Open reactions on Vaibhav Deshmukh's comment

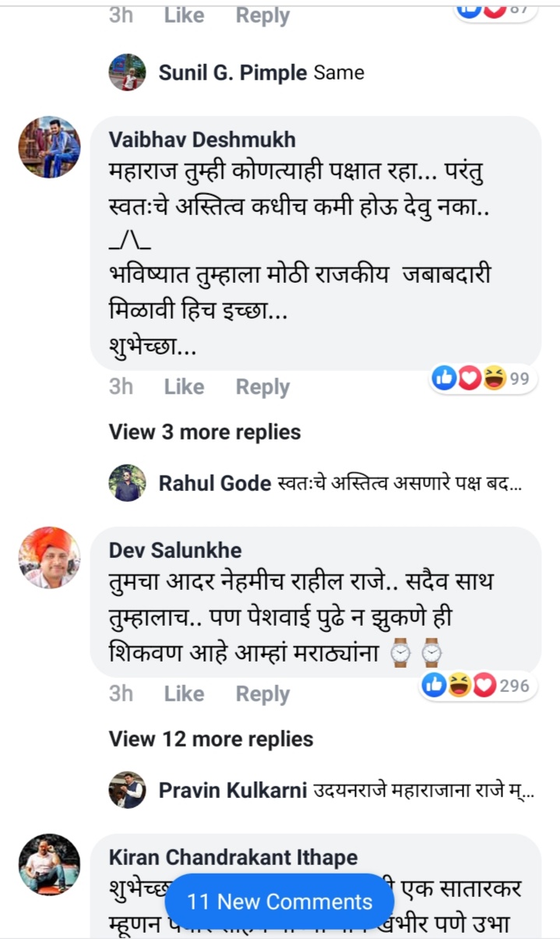(483, 379)
